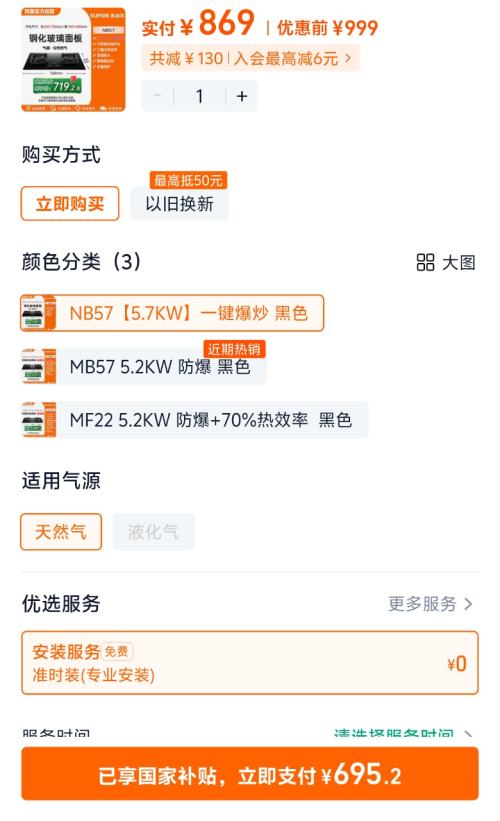Pay now with the 立即支付 ¥695.2 button

250,774
